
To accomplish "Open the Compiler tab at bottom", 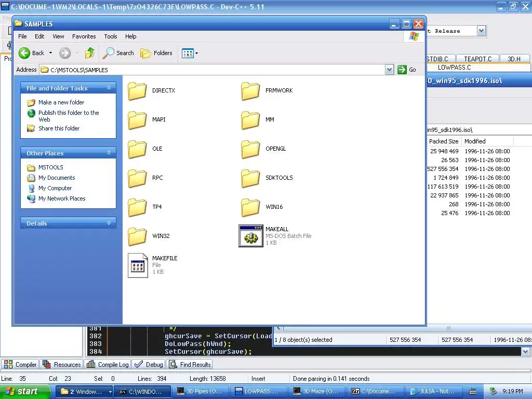I will (20, 364).
